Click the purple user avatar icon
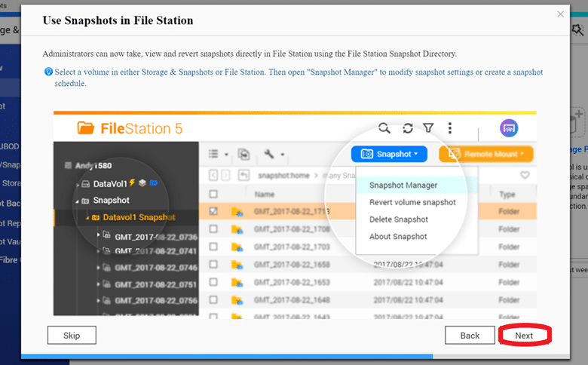The image size is (588, 365). point(509,128)
